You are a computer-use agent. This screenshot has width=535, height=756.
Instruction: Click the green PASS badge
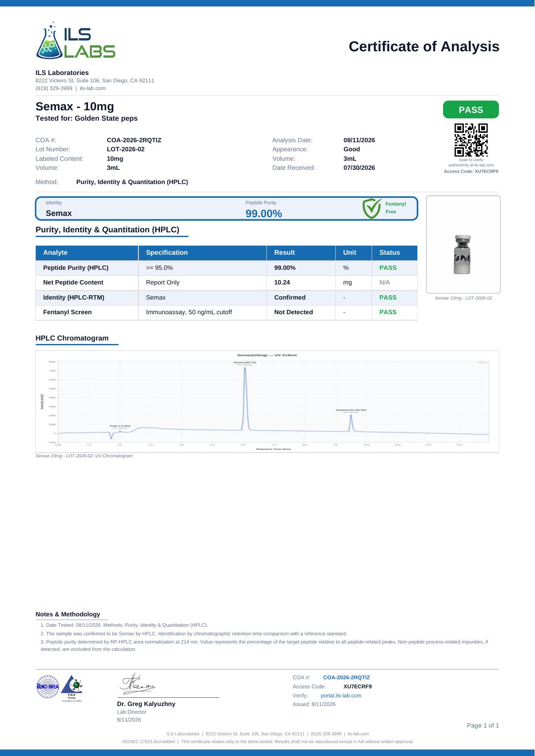[x=471, y=109]
